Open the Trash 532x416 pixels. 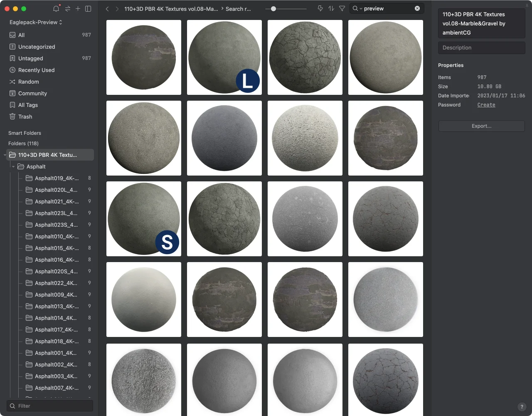50,116
